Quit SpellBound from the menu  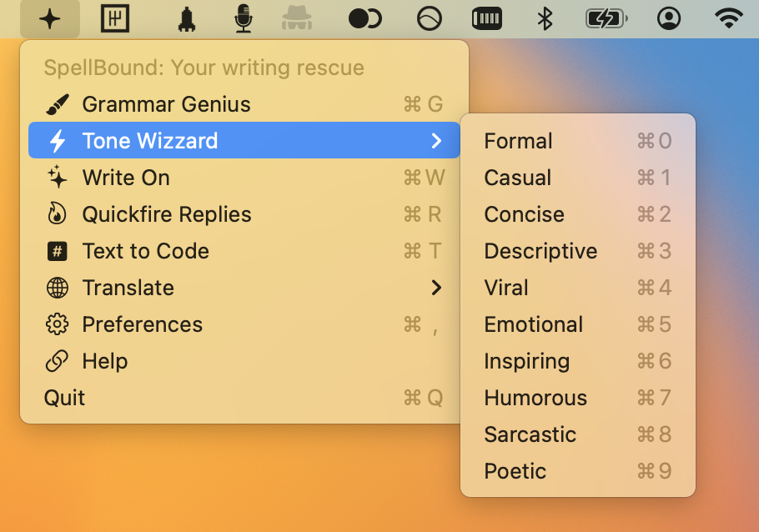(64, 398)
